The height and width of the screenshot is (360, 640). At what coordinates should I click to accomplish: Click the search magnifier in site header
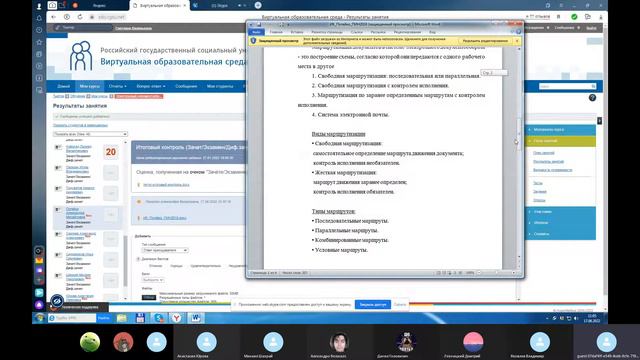pyautogui.click(x=593, y=86)
